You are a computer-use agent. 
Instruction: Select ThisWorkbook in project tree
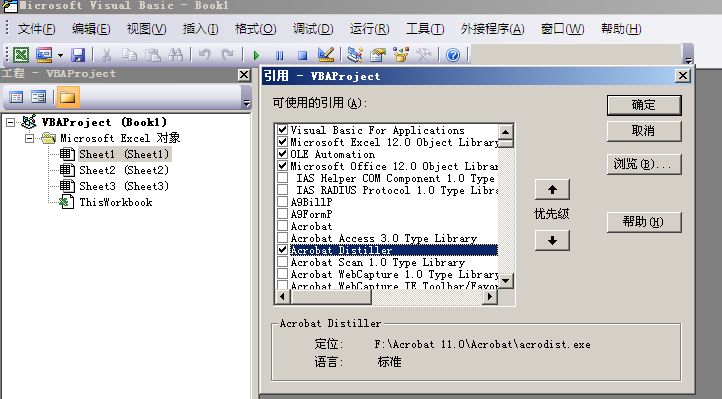(x=116, y=202)
